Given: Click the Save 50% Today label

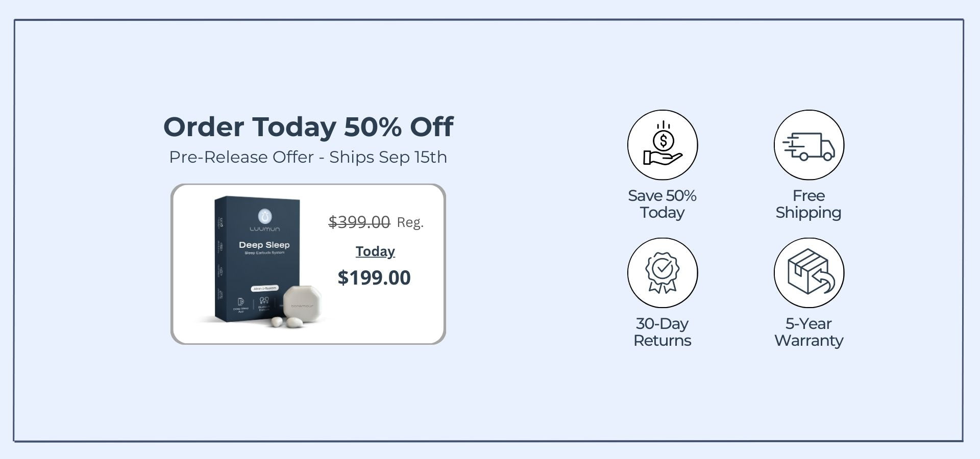Looking at the screenshot, I should coord(663,204).
